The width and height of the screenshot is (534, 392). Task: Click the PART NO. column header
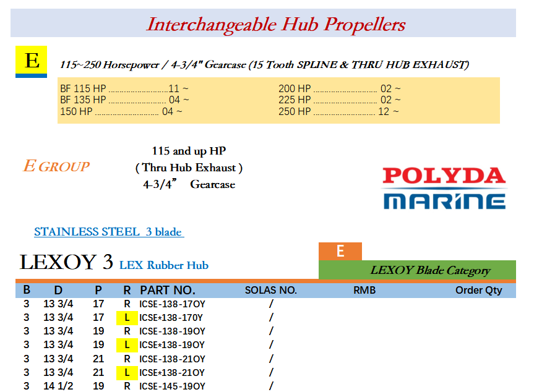168,290
